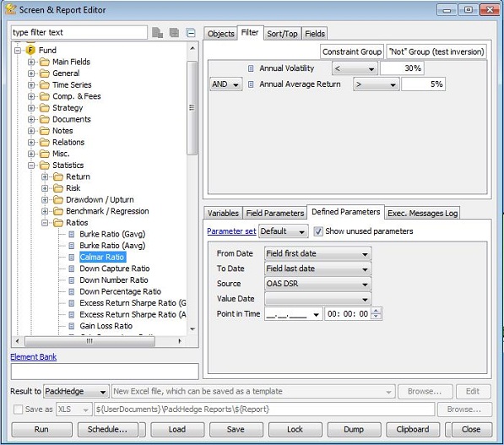This screenshot has height=445, width=504.
Task: Click the Relations folder icon
Action: (45, 142)
